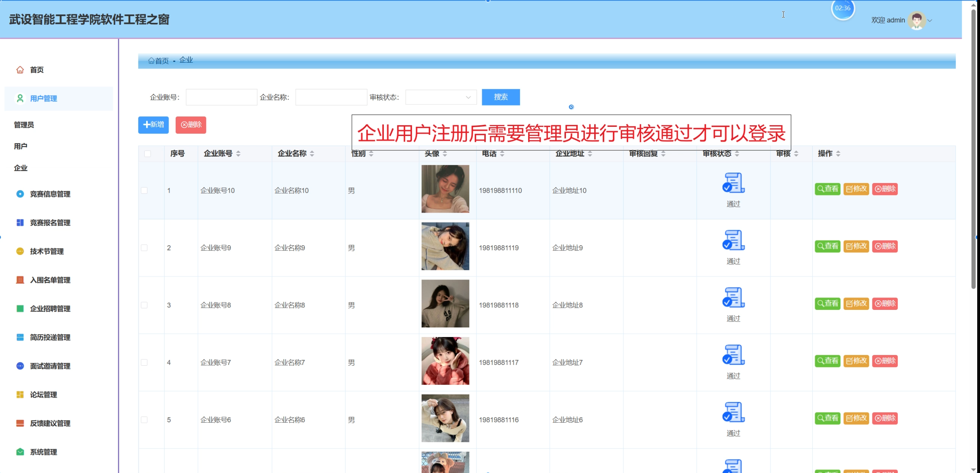The image size is (980, 473).
Task: Click the home icon in breadcrumb bar
Action: point(151,61)
